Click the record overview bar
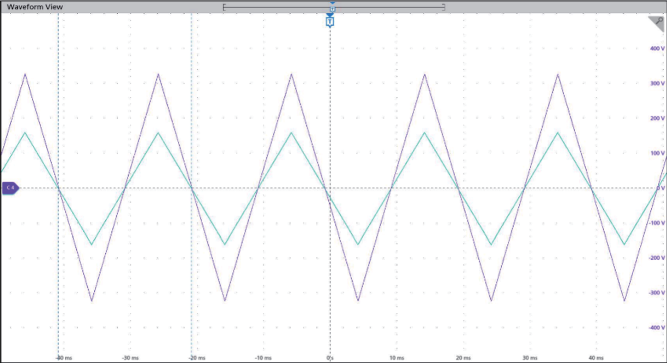 [334, 7]
